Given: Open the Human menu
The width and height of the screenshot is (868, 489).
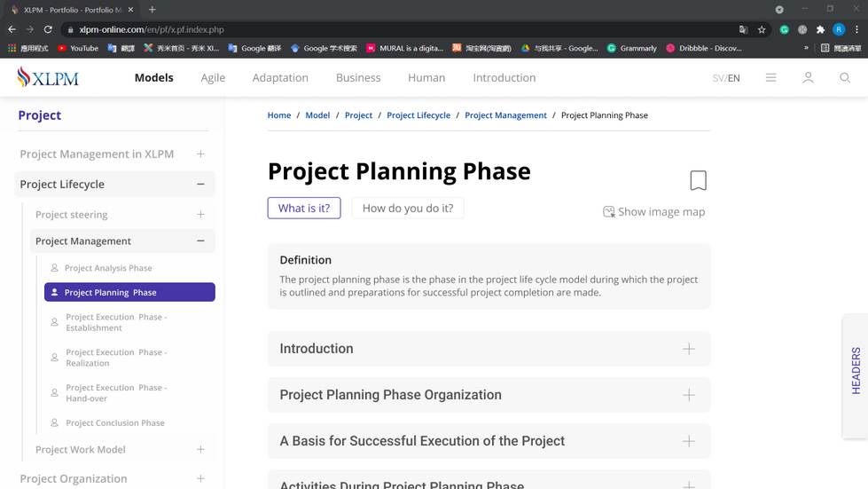Looking at the screenshot, I should pos(426,77).
